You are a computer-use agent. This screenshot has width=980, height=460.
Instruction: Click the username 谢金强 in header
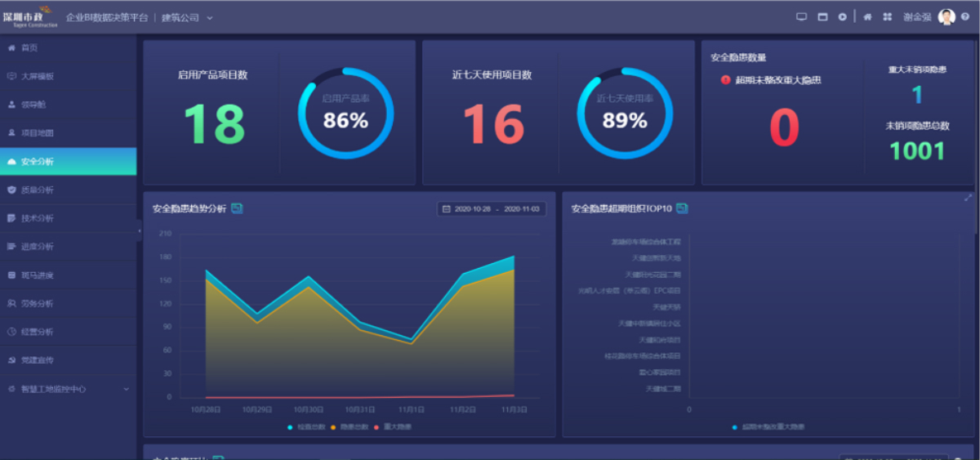(917, 17)
